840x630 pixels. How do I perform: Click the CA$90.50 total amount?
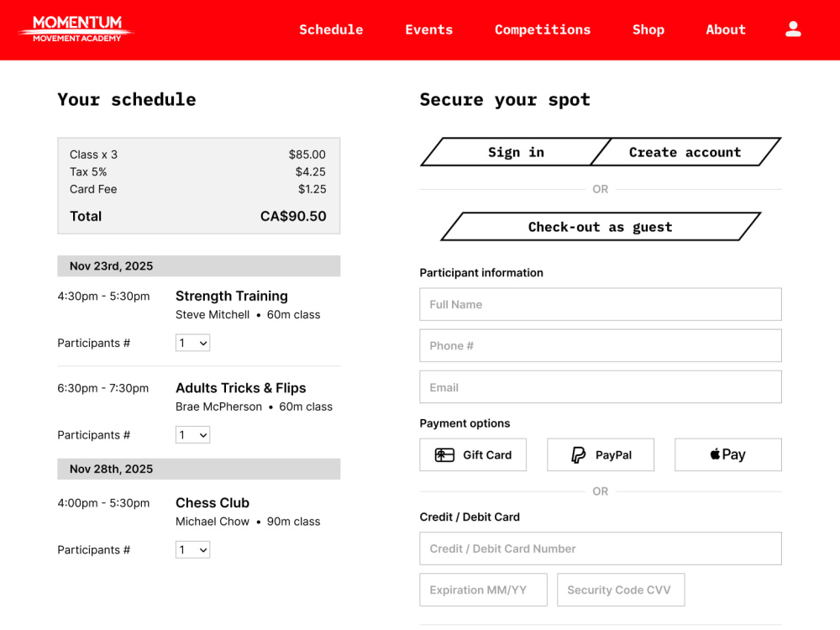pos(293,217)
